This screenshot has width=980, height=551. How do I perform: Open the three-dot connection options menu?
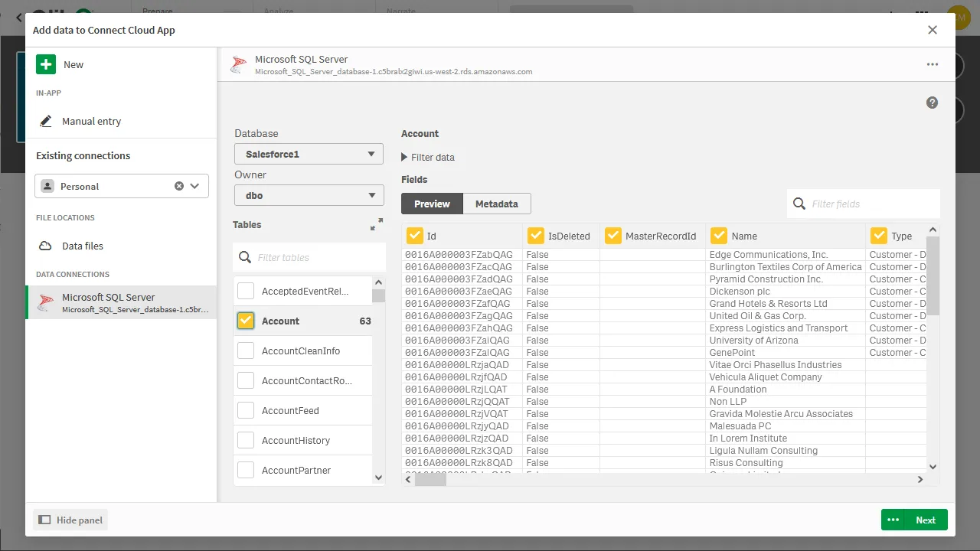click(x=932, y=65)
